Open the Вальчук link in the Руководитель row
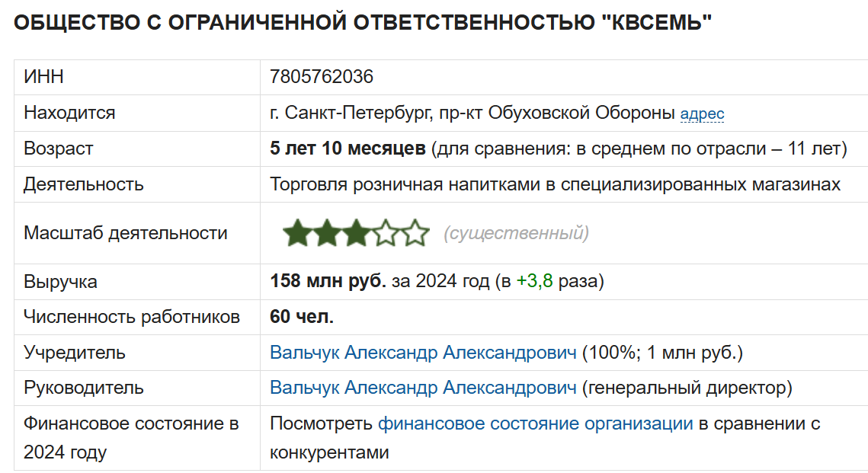This screenshot has height=473, width=868. click(x=423, y=388)
